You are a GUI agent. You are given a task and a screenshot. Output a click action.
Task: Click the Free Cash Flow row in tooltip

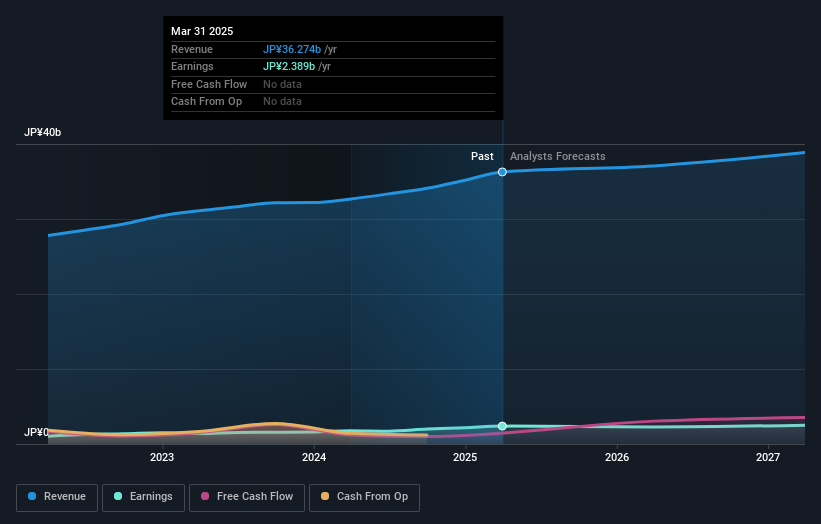point(333,84)
